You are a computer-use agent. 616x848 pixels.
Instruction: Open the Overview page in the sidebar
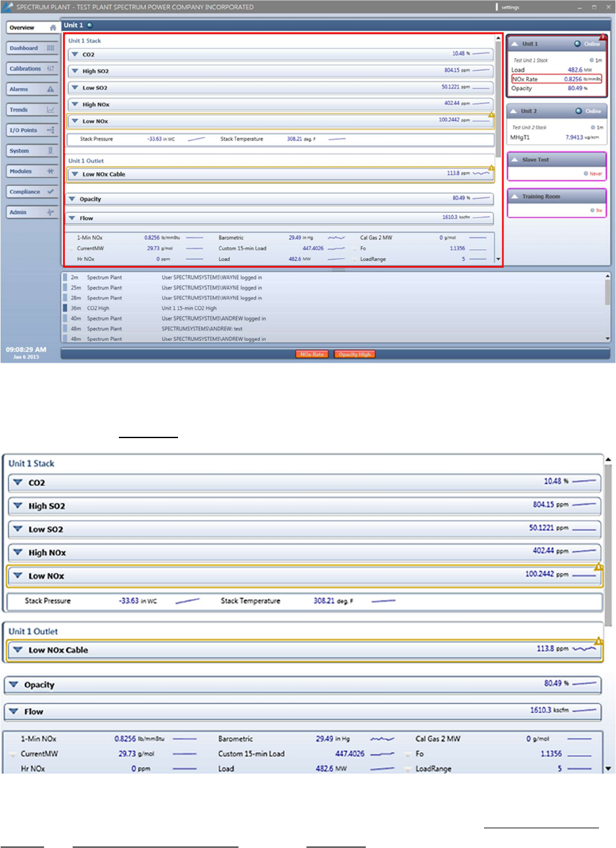click(33, 28)
